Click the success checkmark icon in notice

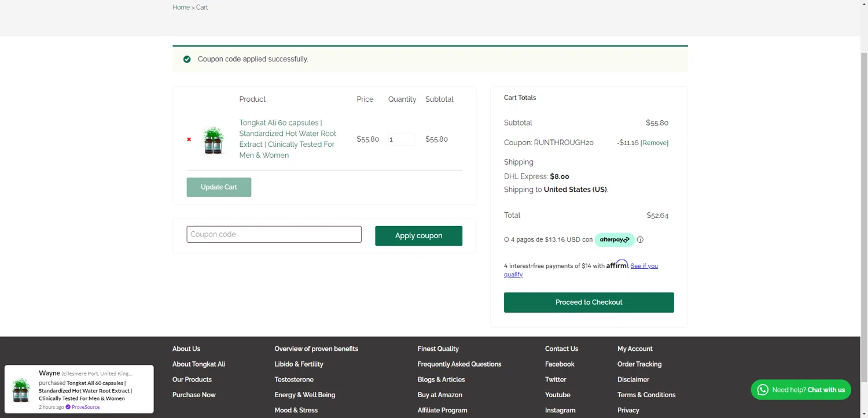click(187, 59)
